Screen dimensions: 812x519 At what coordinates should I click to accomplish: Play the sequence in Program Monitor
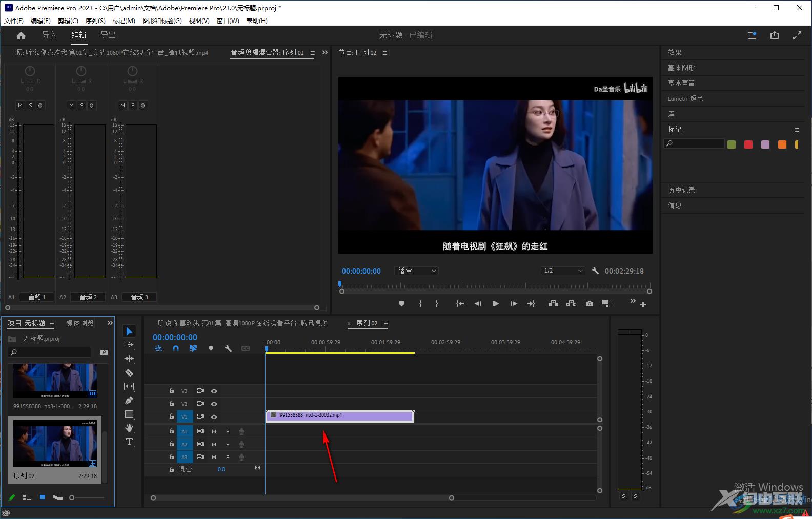pyautogui.click(x=495, y=304)
